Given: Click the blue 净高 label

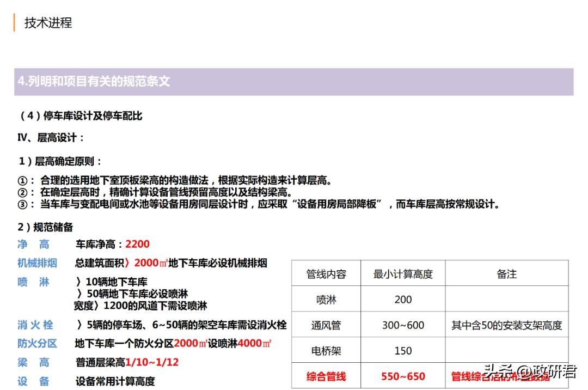Looking at the screenshot, I should point(33,245).
